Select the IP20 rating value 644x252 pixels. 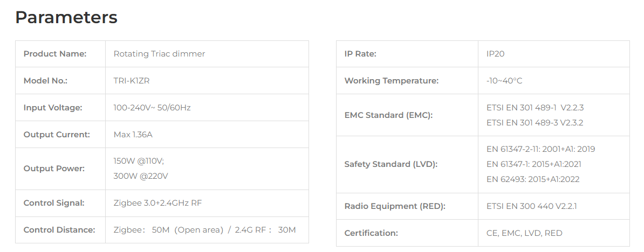click(495, 54)
